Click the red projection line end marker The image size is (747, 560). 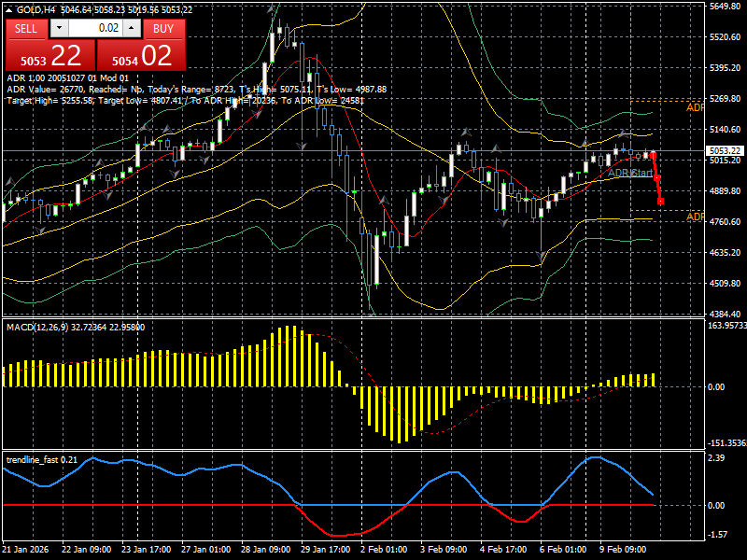point(660,202)
